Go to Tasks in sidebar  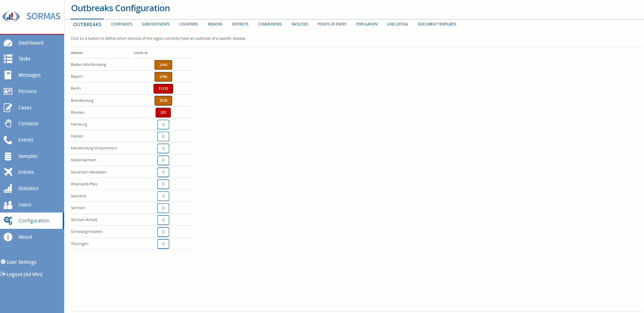click(x=24, y=59)
